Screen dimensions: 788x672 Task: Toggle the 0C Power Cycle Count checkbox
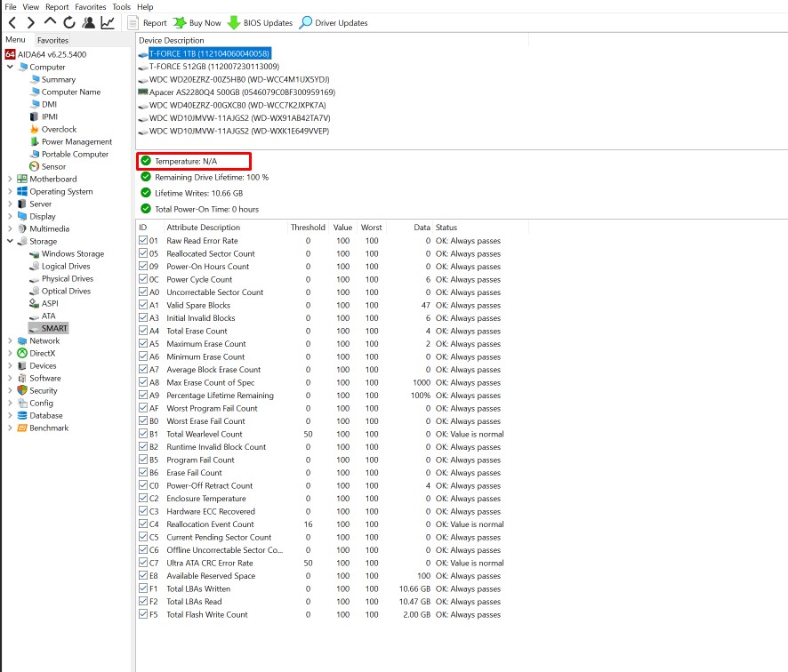(x=143, y=279)
